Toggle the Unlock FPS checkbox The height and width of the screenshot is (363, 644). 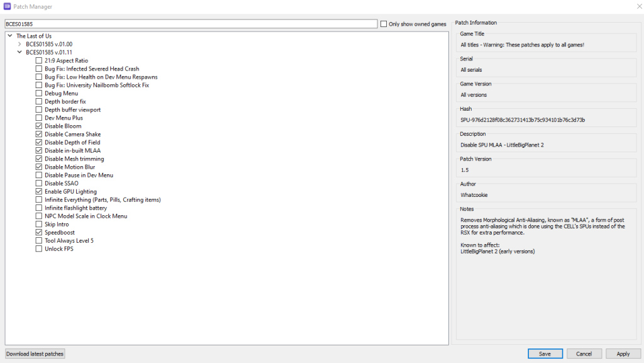click(39, 249)
